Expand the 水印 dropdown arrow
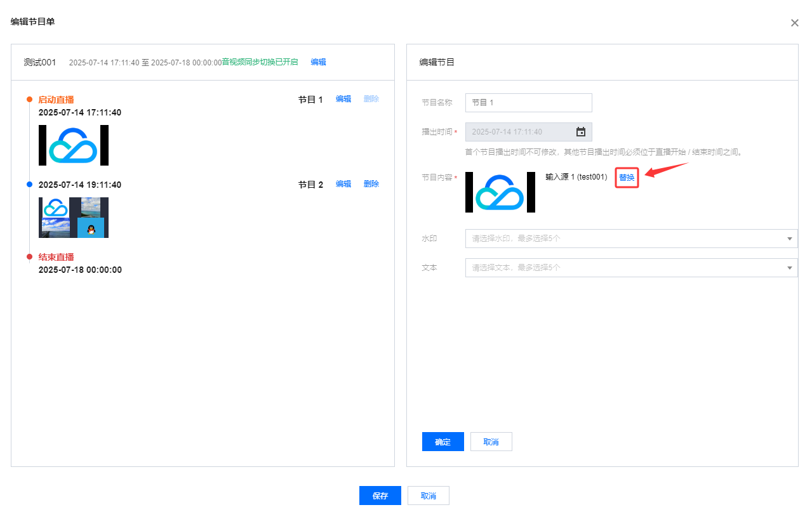 790,239
